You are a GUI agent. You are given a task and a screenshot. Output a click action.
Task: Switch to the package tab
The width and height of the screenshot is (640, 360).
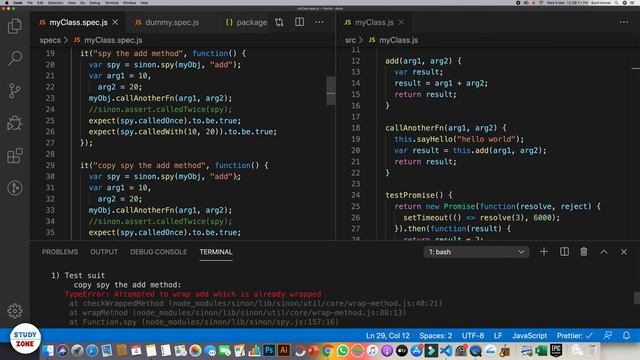[246, 22]
